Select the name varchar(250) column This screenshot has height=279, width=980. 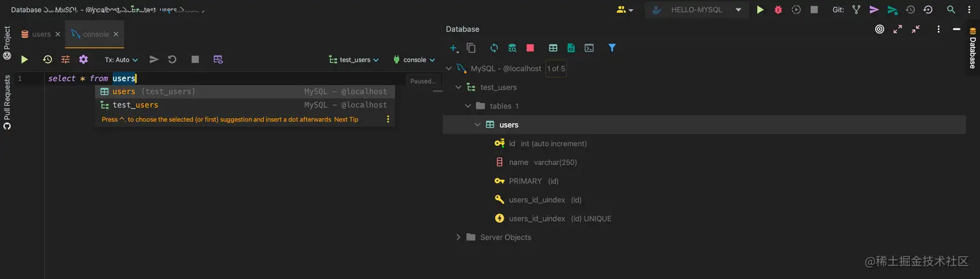point(536,162)
